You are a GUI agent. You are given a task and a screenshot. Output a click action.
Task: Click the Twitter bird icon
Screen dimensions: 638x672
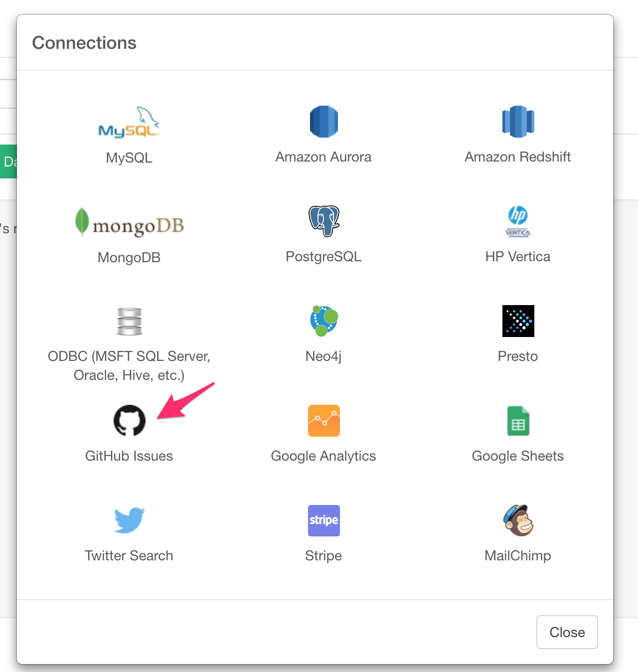pyautogui.click(x=130, y=520)
